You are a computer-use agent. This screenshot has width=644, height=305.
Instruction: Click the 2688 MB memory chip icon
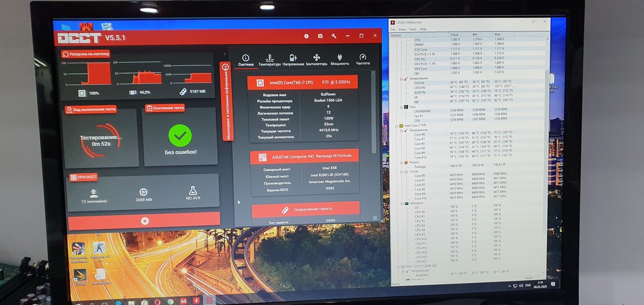[x=143, y=192]
